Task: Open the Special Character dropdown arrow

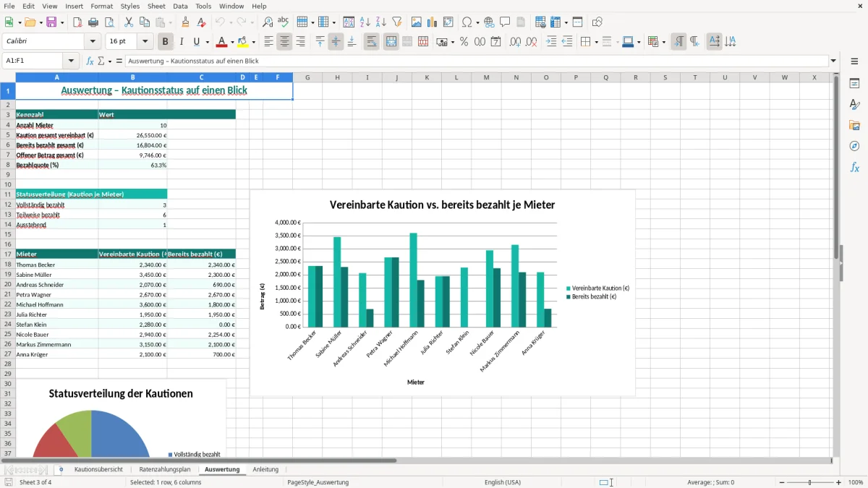Action: coord(477,22)
